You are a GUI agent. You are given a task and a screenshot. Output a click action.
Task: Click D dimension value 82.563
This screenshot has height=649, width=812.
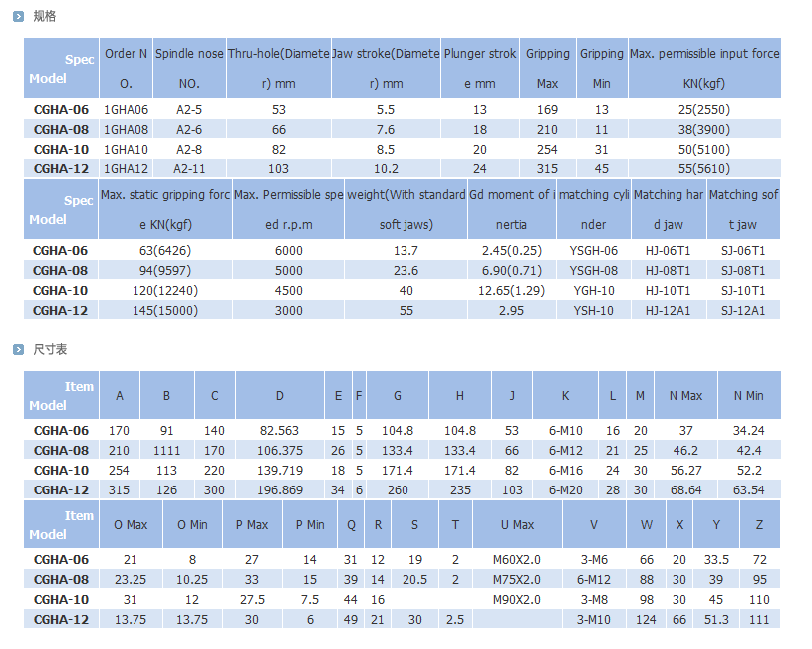click(x=280, y=431)
